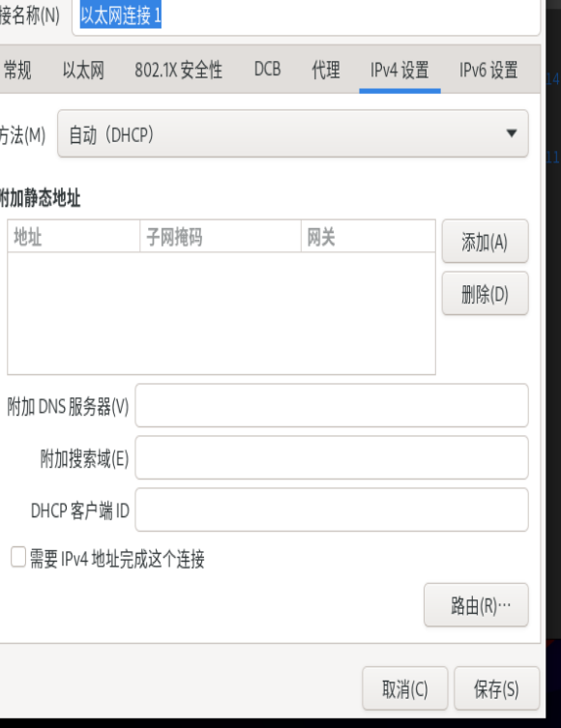The height and width of the screenshot is (728, 561).
Task: Open the DCB tab
Action: tap(268, 71)
